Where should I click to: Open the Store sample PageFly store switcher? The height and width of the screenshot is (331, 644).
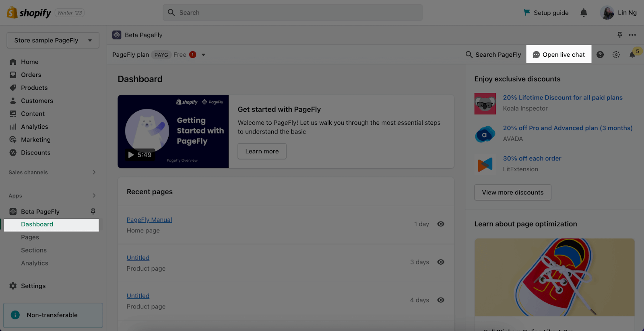click(53, 40)
